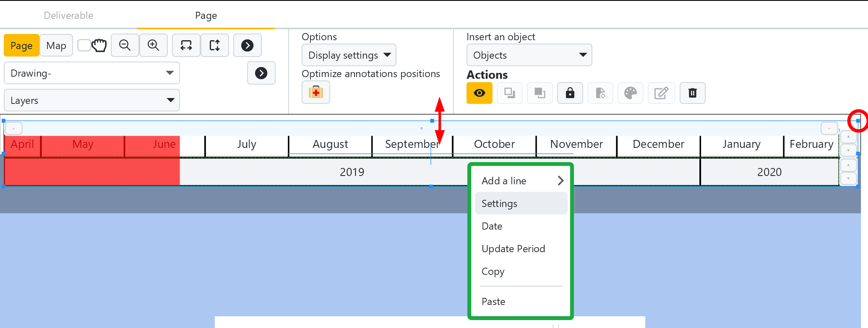Click the Map view button
The image size is (868, 328).
click(x=56, y=45)
